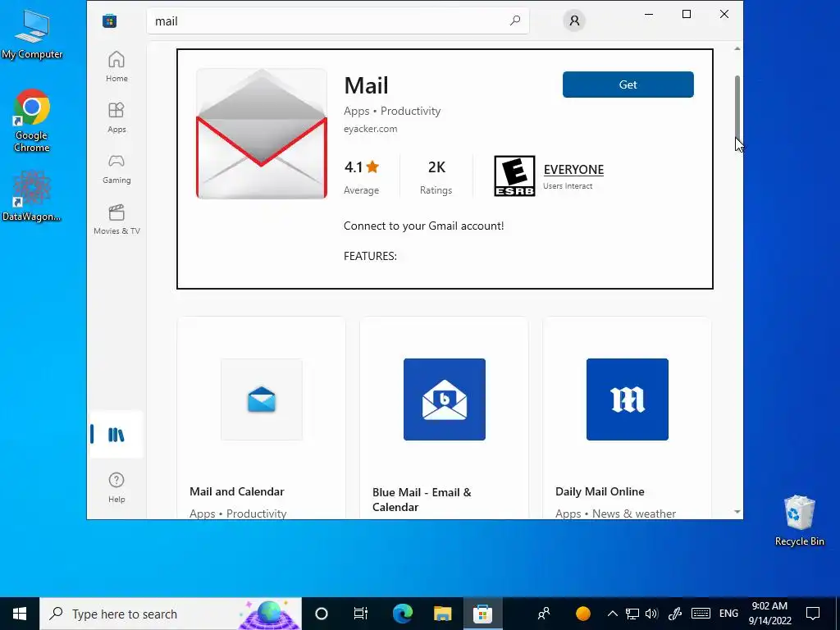Click Microsoft Store taskbar icon
This screenshot has width=840, height=630.
[x=482, y=614]
